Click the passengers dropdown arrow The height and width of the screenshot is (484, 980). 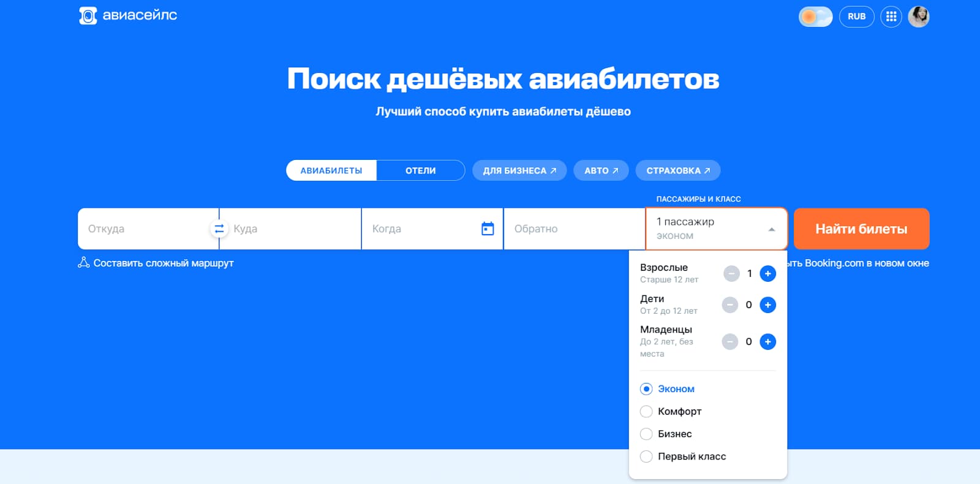pyautogui.click(x=772, y=229)
